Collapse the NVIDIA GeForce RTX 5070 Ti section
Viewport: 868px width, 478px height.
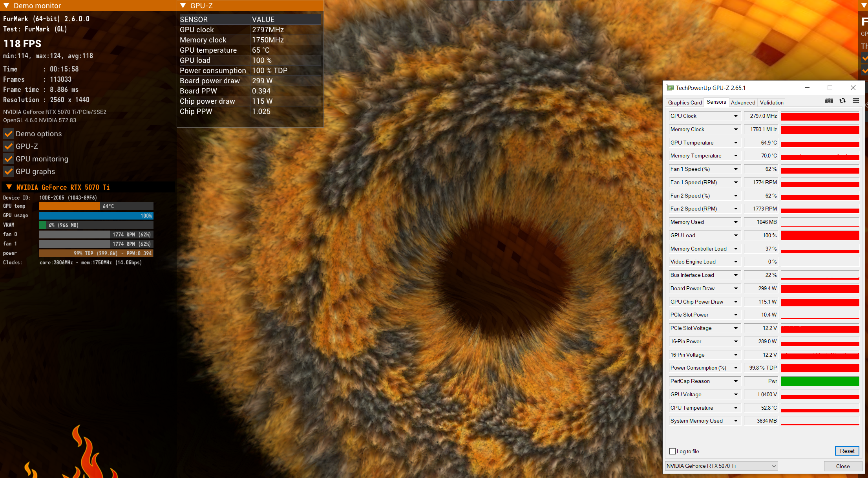pyautogui.click(x=9, y=187)
